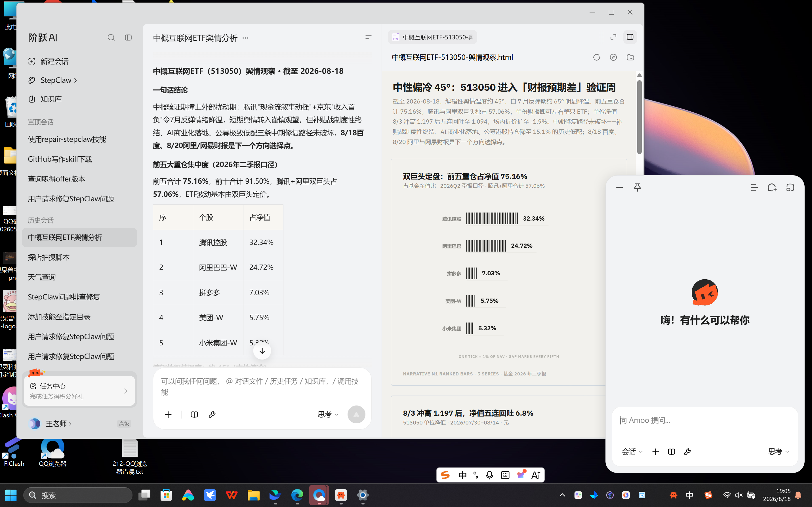Open Sogou AI assistant button
Image resolution: width=812 pixels, height=507 pixels.
[x=536, y=475]
